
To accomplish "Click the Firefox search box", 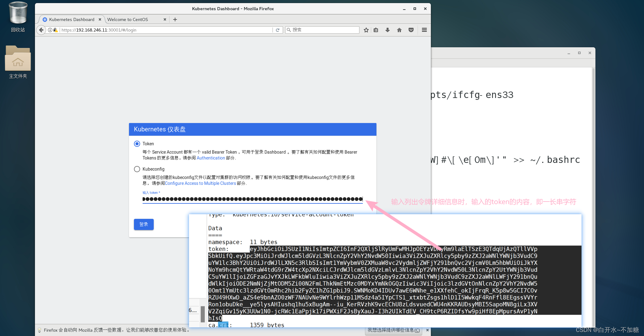I will point(322,30).
